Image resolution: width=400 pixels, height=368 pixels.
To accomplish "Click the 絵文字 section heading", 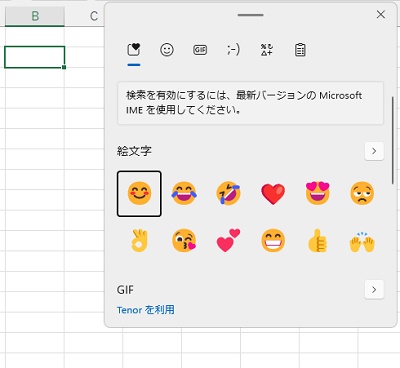I will click(x=134, y=151).
